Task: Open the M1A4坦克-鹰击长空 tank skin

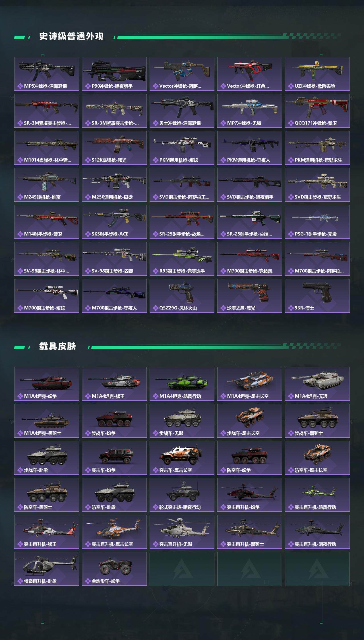Action: (250, 384)
